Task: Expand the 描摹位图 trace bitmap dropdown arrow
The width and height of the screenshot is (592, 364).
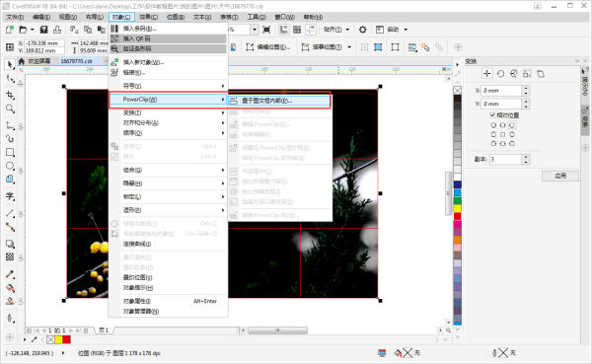Action: (x=349, y=47)
